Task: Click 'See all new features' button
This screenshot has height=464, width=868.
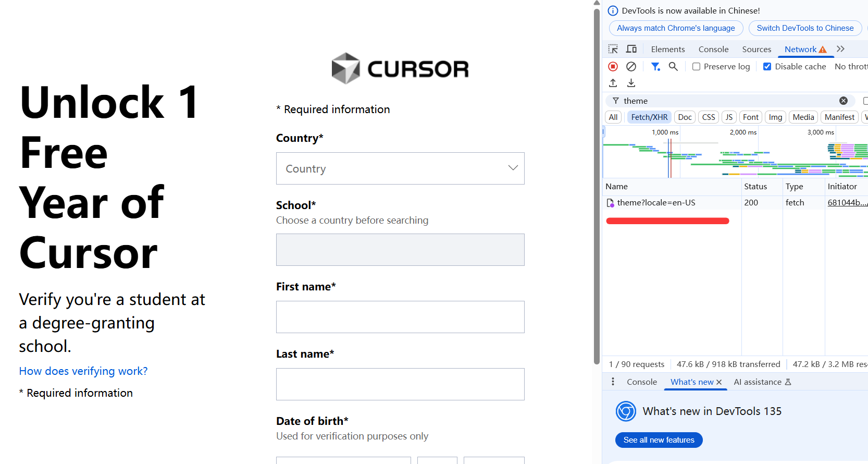Action: tap(659, 440)
